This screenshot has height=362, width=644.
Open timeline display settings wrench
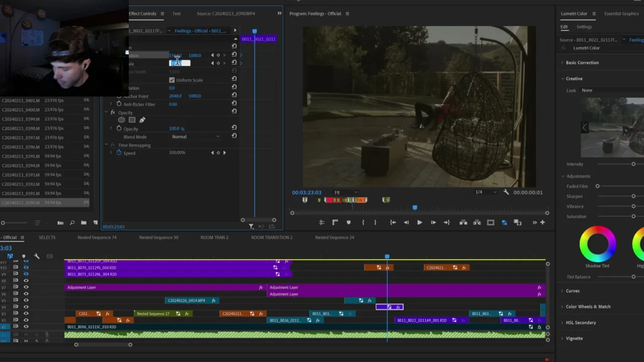pos(37,256)
